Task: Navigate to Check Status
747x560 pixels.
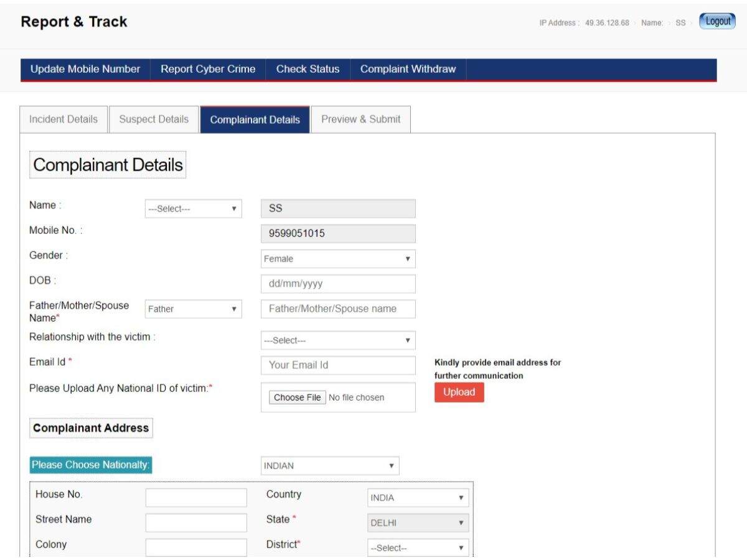Action: coord(308,69)
